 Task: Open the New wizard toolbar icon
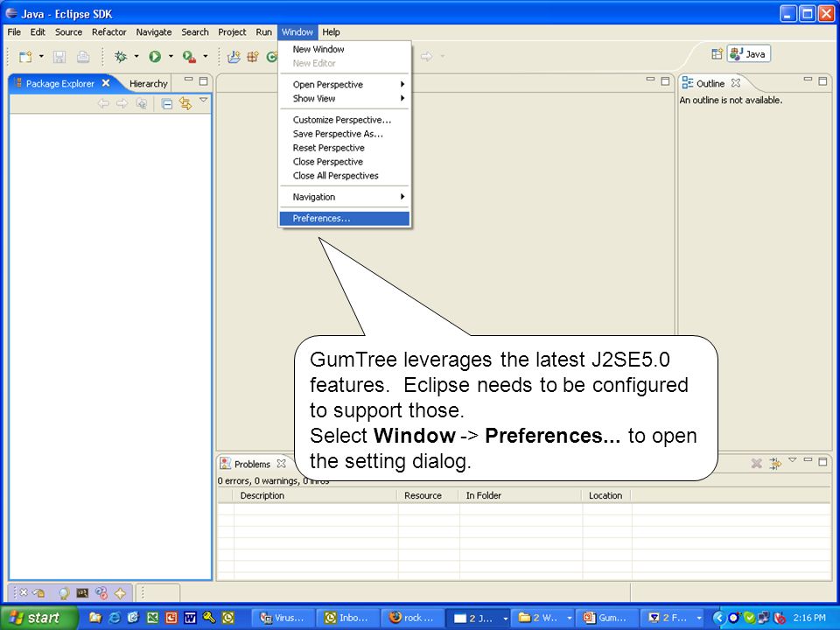coord(24,57)
